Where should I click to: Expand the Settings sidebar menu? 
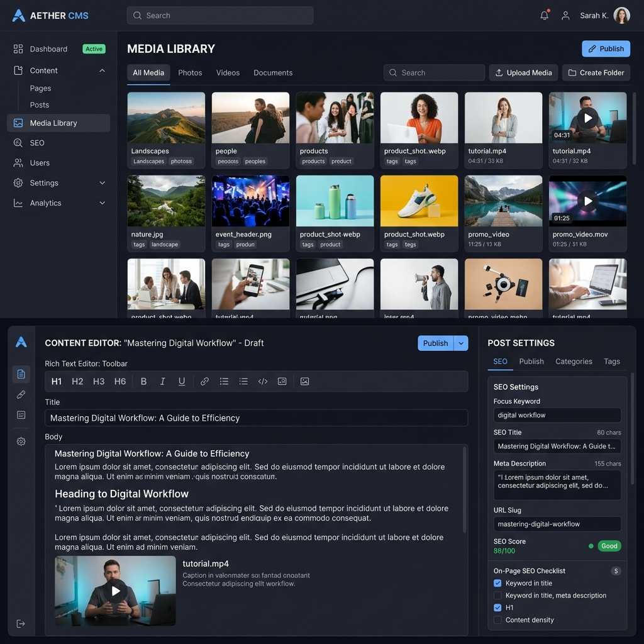[102, 183]
